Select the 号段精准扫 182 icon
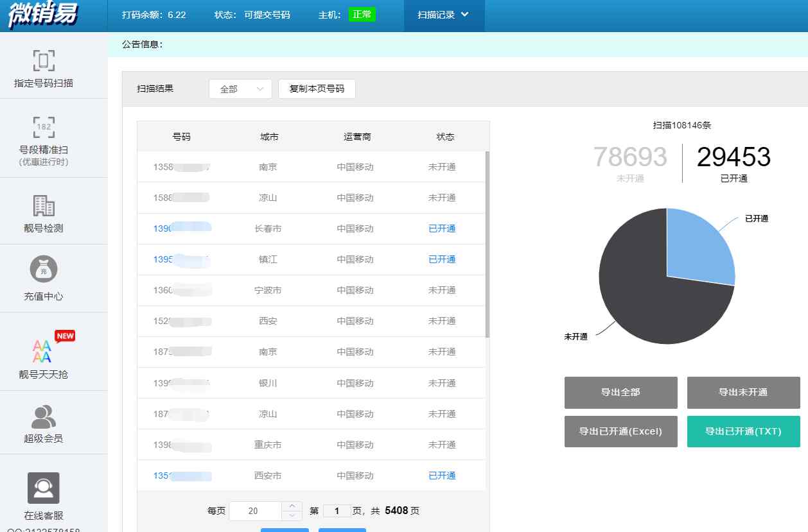Viewport: 808px width, 532px height. click(x=44, y=127)
